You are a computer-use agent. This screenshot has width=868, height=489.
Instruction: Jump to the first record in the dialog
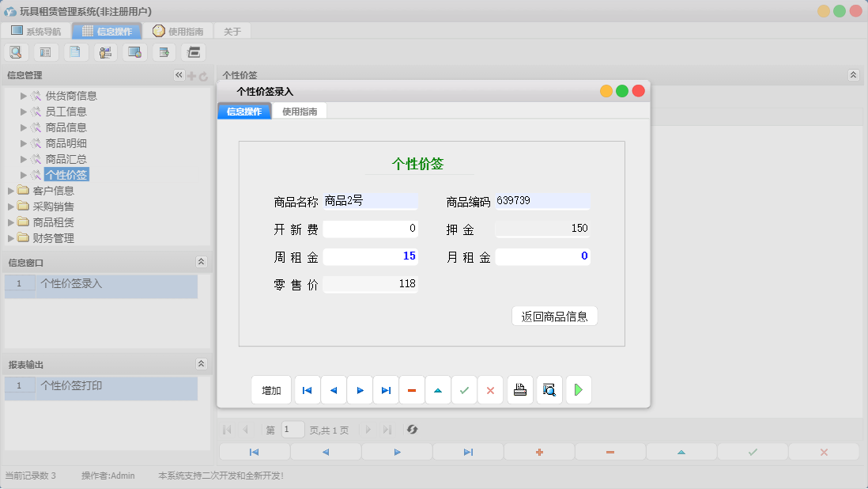pos(307,389)
